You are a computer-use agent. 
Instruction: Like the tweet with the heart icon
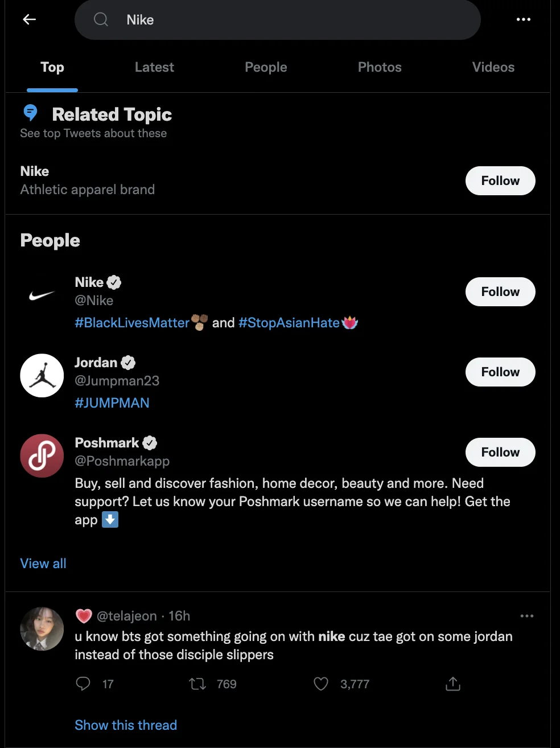tap(321, 684)
